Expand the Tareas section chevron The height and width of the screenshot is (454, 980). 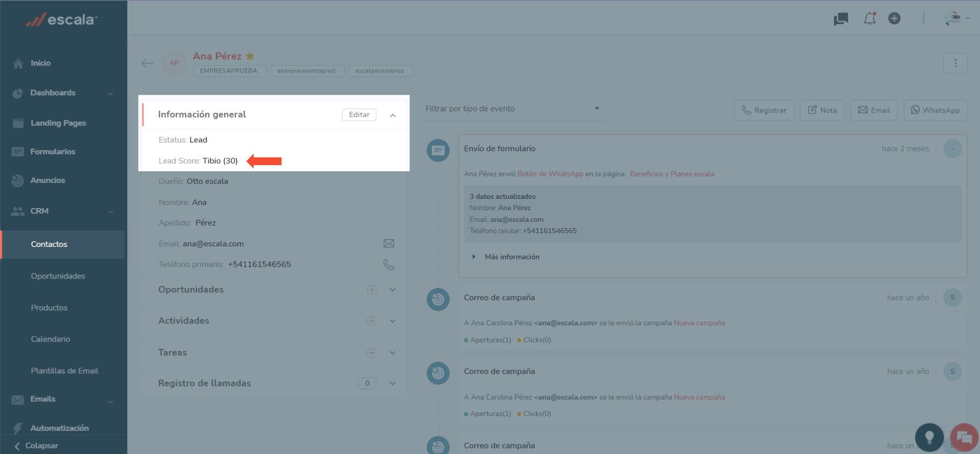coord(393,353)
